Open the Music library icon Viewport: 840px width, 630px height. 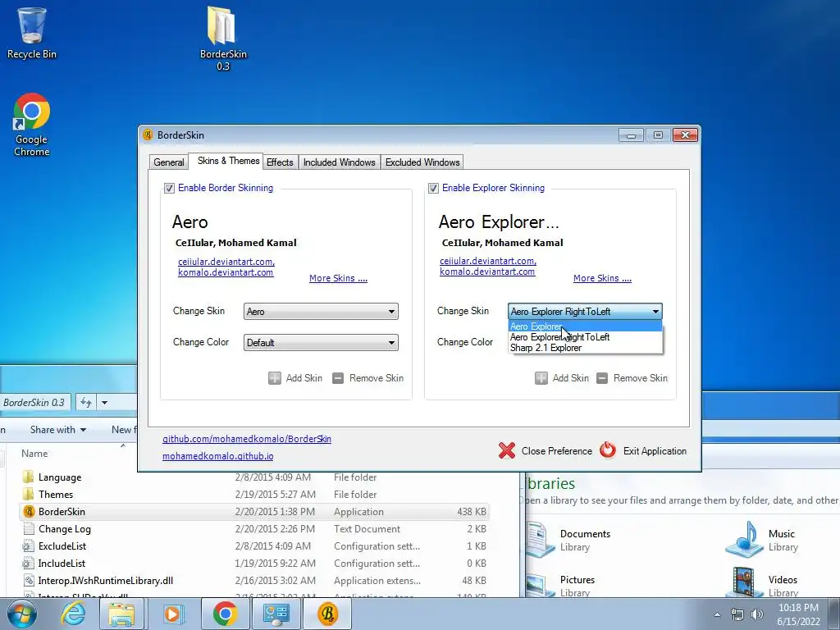(x=745, y=539)
